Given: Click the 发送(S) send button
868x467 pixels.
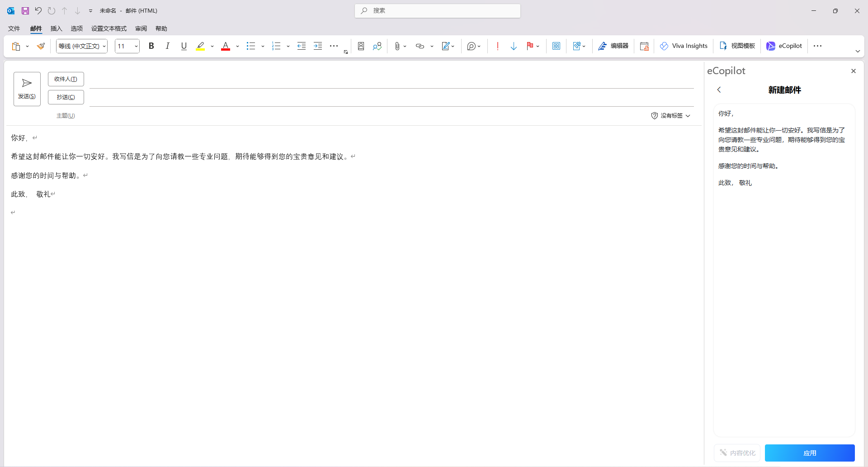Looking at the screenshot, I should coord(27,89).
